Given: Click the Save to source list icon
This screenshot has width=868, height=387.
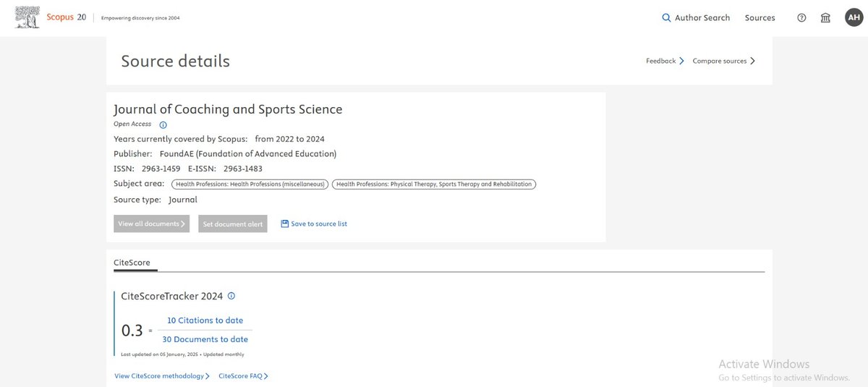Looking at the screenshot, I should coord(284,224).
